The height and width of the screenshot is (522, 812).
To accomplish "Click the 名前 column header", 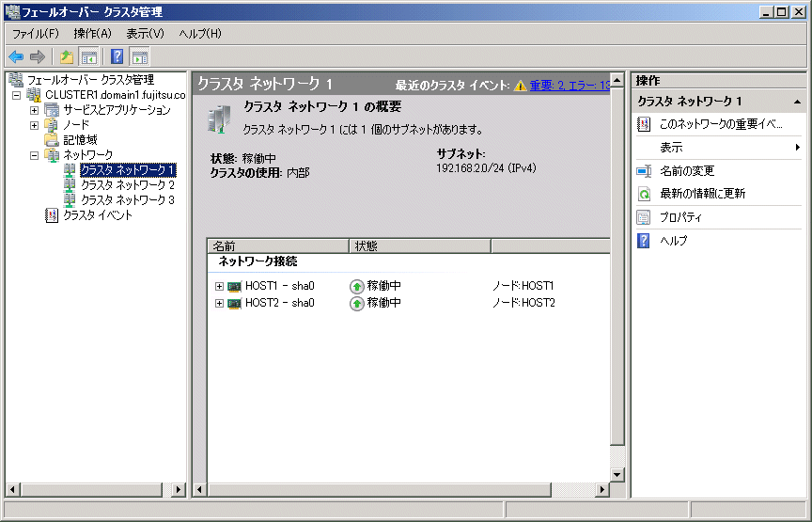I will pyautogui.click(x=277, y=246).
